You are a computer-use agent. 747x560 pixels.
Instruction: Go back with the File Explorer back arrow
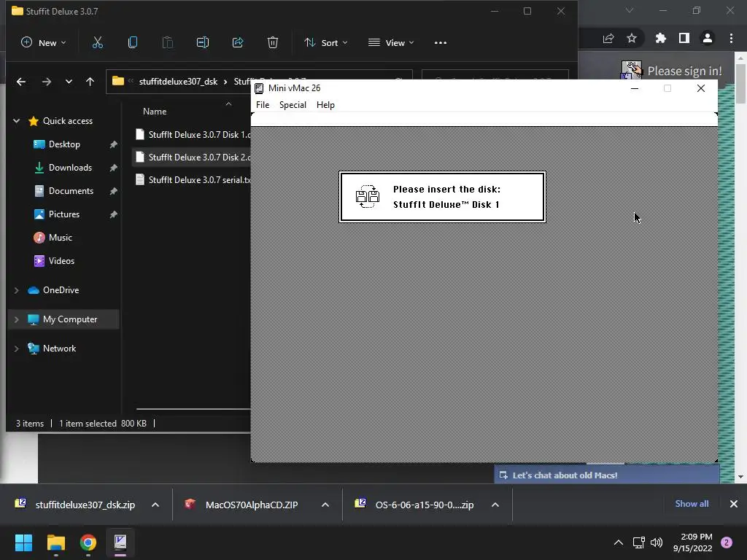click(x=21, y=82)
